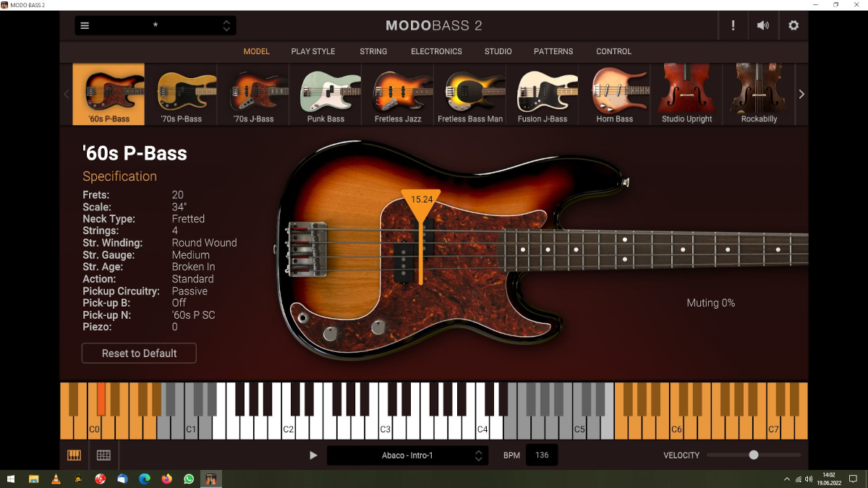868x488 pixels.
Task: Show previous bass models with left arrow
Action: pos(67,94)
